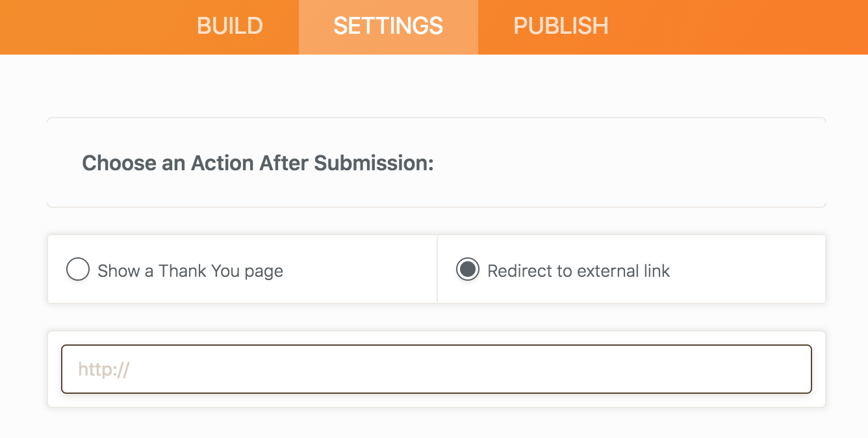This screenshot has width=868, height=438.
Task: Click the divider between the two radio options
Action: tap(437, 269)
